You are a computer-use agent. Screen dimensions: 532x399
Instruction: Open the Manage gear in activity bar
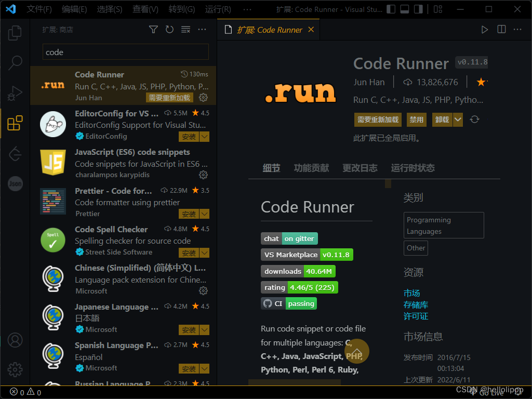[x=15, y=369]
